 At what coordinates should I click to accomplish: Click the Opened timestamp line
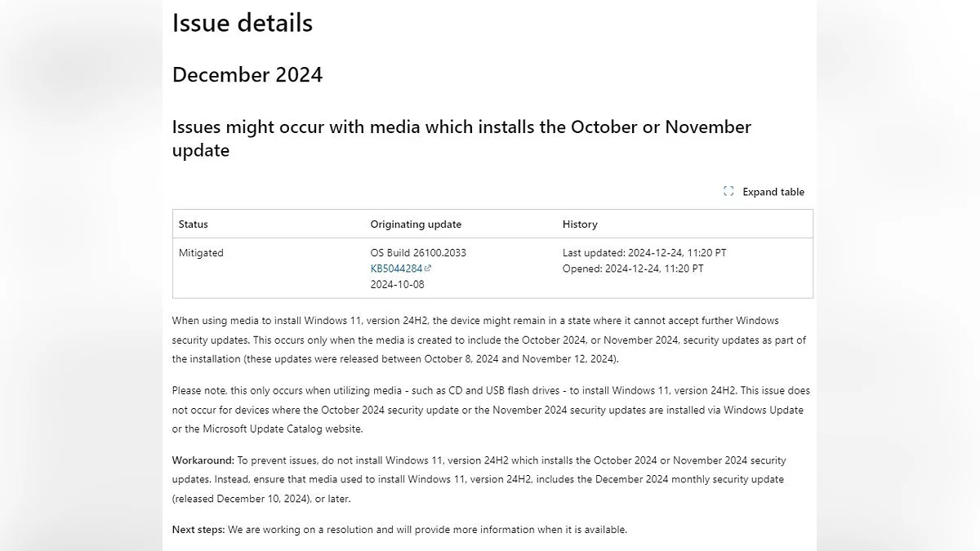coord(632,269)
